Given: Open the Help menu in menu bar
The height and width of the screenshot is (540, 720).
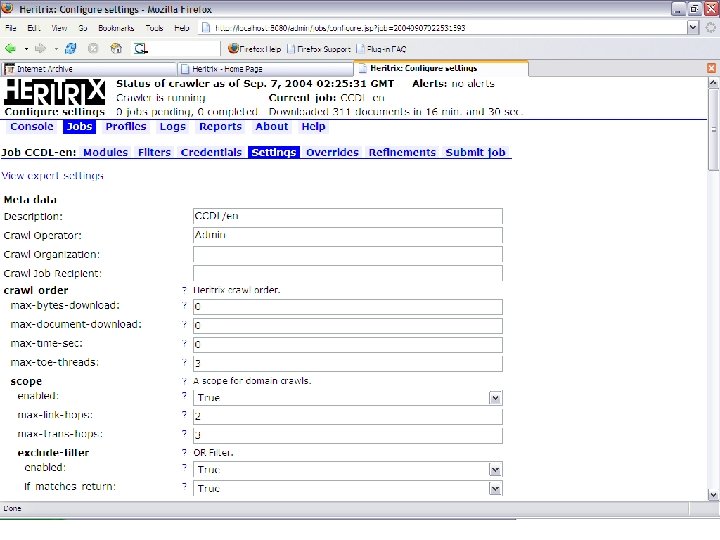Looking at the screenshot, I should click(x=182, y=28).
